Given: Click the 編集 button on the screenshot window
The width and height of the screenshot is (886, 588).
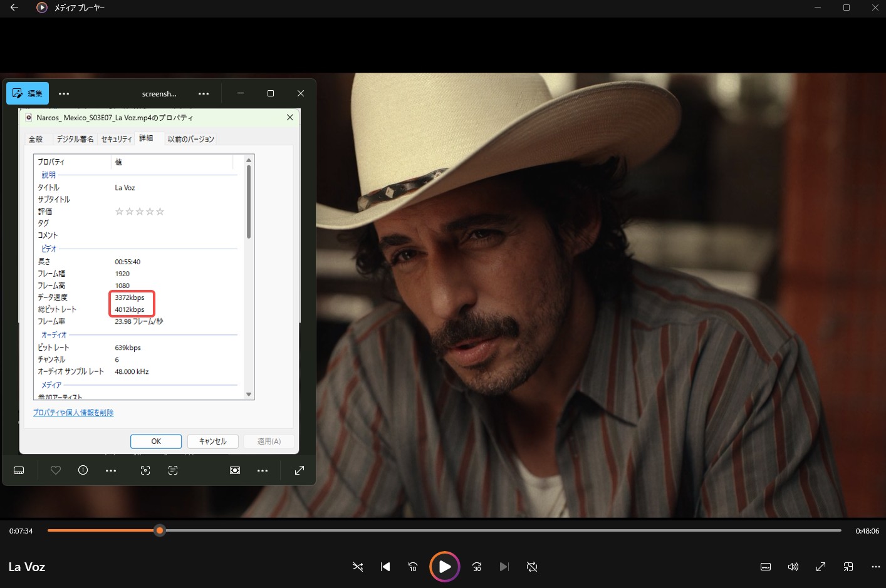Looking at the screenshot, I should click(x=28, y=93).
